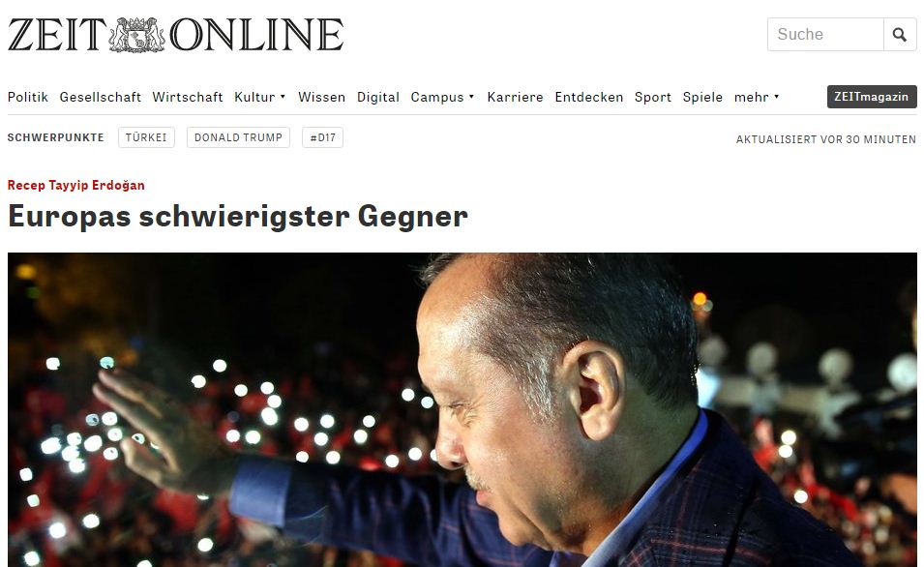Screen dimensions: 924x567
Task: Go to the Gesellschaft section
Action: point(101,97)
